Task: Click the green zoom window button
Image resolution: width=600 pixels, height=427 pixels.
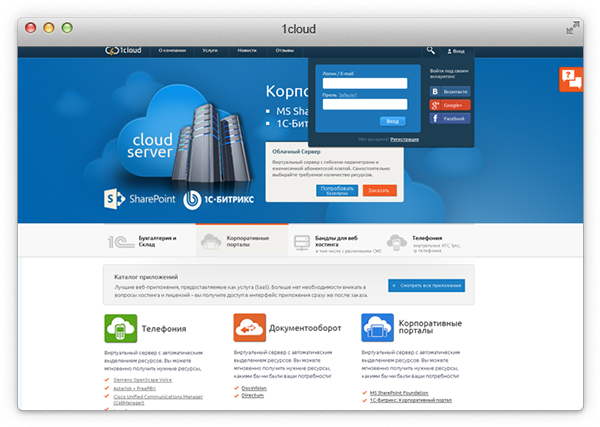Action: point(67,28)
